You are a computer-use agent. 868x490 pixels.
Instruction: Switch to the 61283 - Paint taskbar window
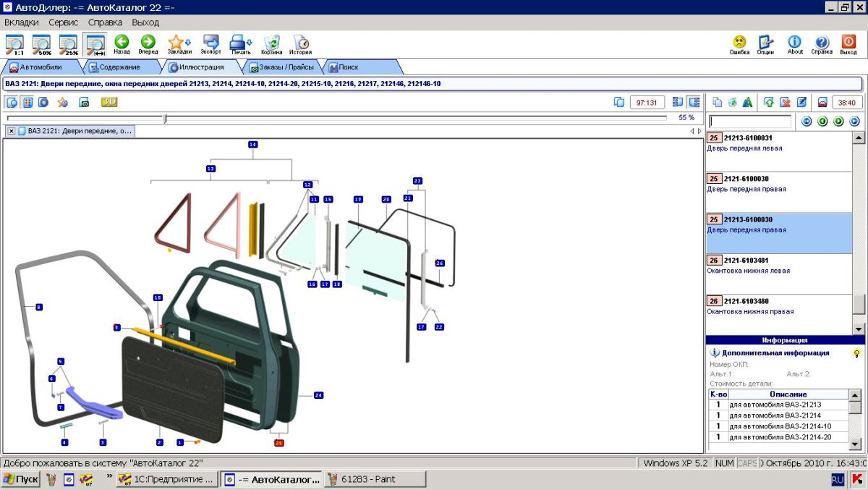375,479
